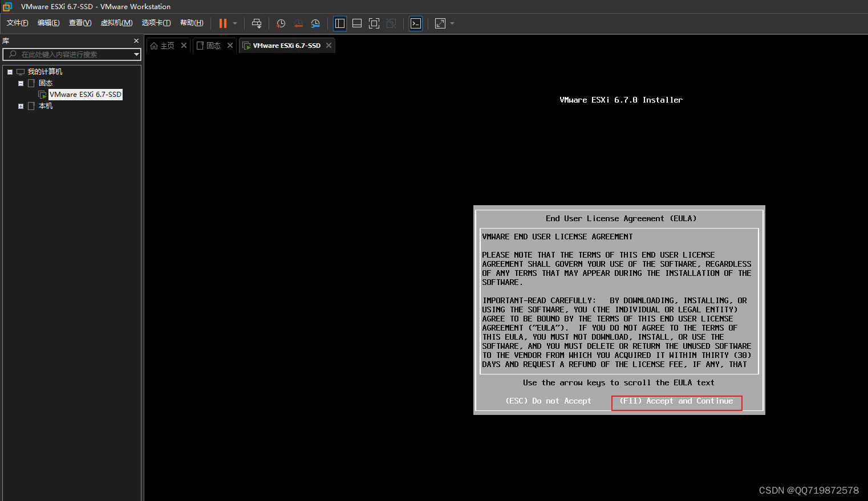868x501 pixels.
Task: Click the magnifier icon in the library search
Action: pos(13,55)
